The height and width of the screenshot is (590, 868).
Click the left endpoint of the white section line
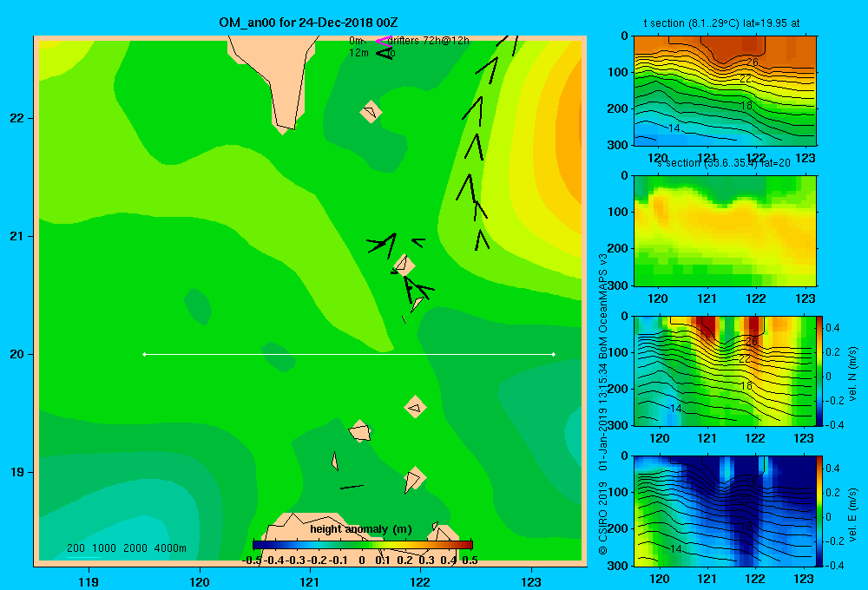pos(144,354)
